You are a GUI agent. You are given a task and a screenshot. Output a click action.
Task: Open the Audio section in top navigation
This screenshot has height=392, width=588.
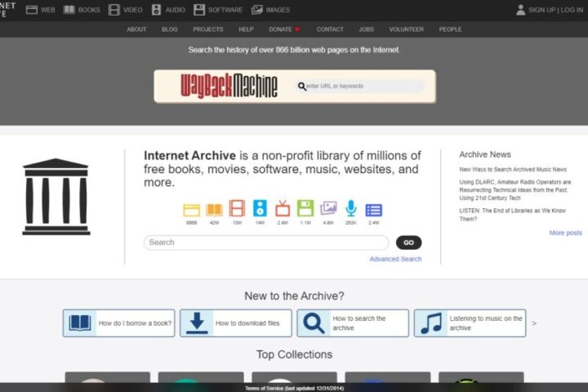click(x=168, y=10)
